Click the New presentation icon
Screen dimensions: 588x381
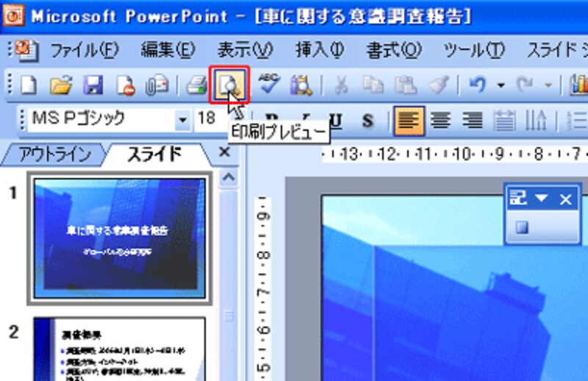(x=29, y=85)
